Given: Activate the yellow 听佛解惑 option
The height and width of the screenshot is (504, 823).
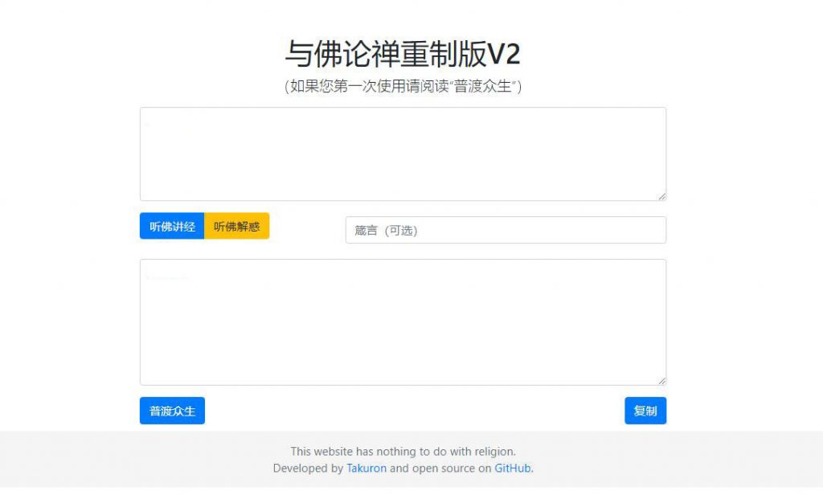Looking at the screenshot, I should point(236,226).
